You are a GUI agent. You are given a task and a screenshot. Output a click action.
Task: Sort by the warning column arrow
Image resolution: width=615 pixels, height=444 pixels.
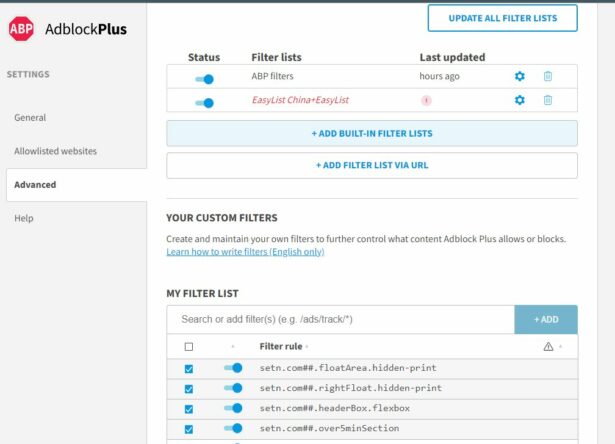[x=560, y=347]
